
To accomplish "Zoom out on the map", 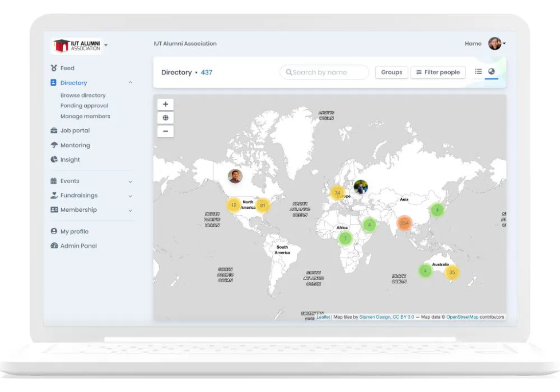I will click(166, 131).
